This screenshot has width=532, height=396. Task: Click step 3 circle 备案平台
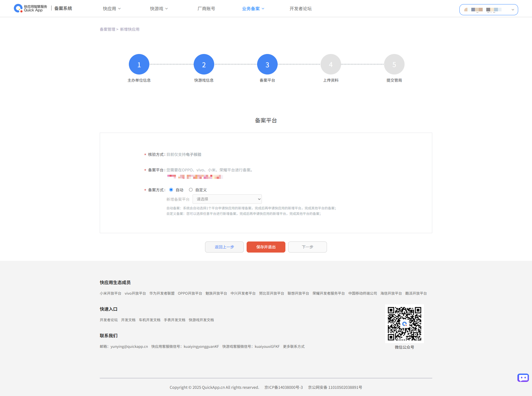click(267, 64)
